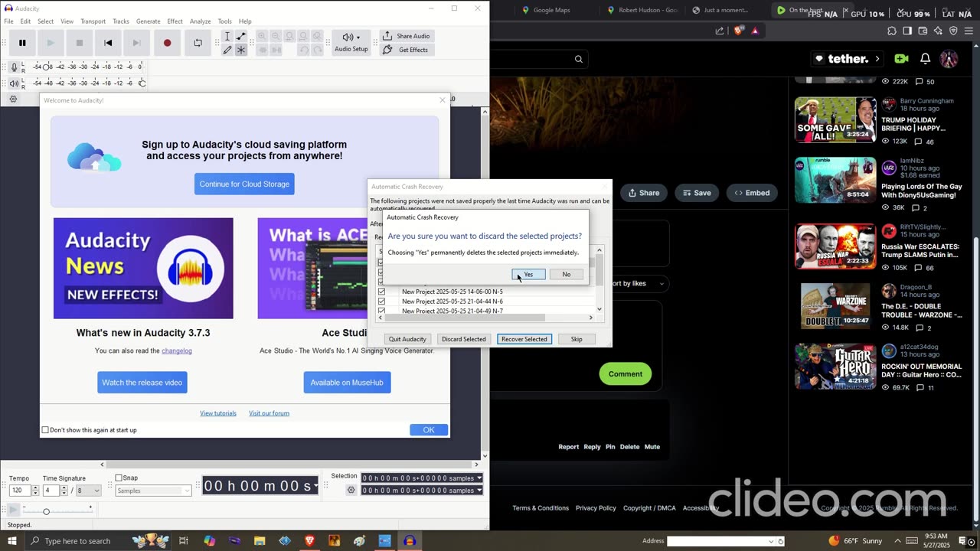This screenshot has width=980, height=551.
Task: Confirm discard by clicking Yes
Action: 528,275
